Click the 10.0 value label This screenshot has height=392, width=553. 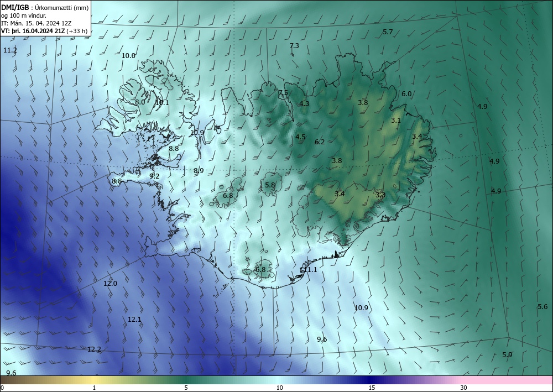pos(128,56)
